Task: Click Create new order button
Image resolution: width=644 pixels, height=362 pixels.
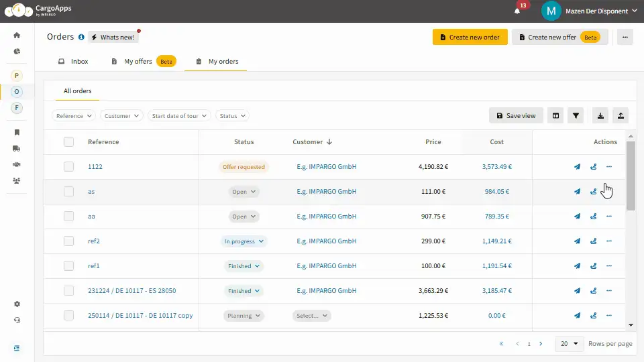Action: point(470,37)
